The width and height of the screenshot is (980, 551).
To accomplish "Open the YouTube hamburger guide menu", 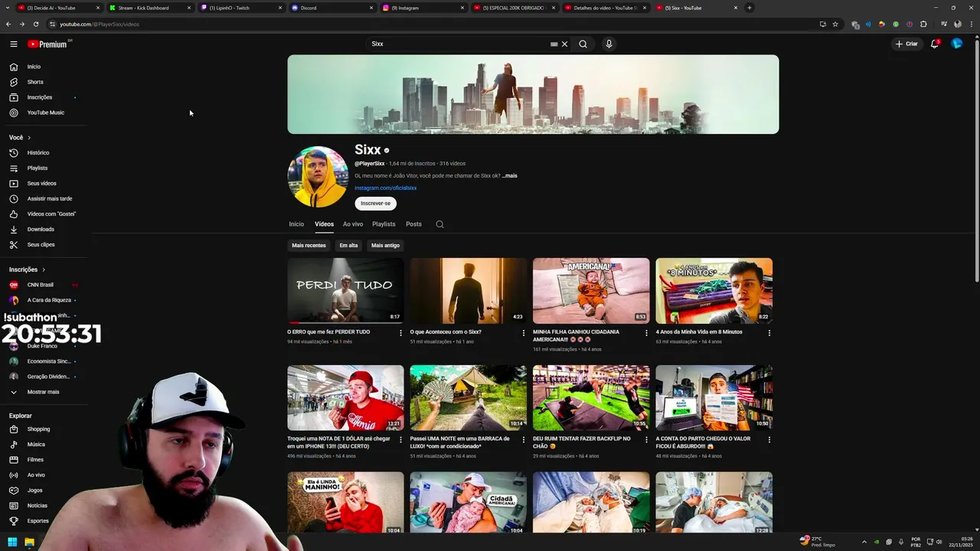I will (x=13, y=44).
